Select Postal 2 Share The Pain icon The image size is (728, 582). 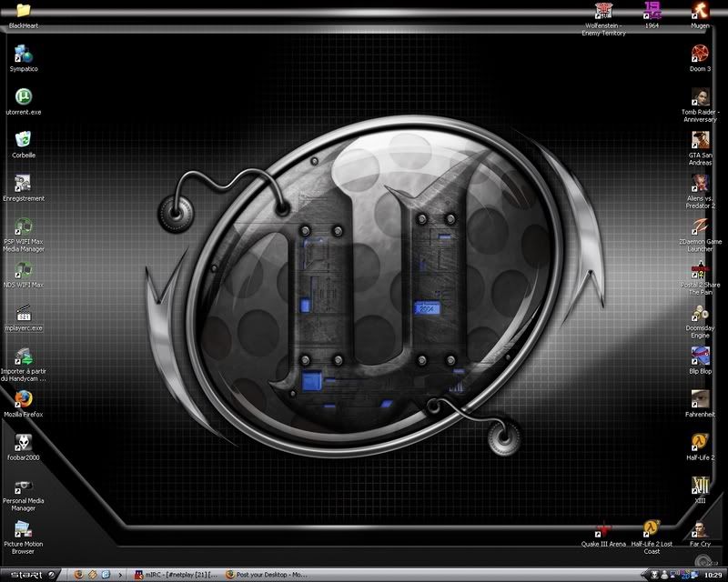click(700, 278)
